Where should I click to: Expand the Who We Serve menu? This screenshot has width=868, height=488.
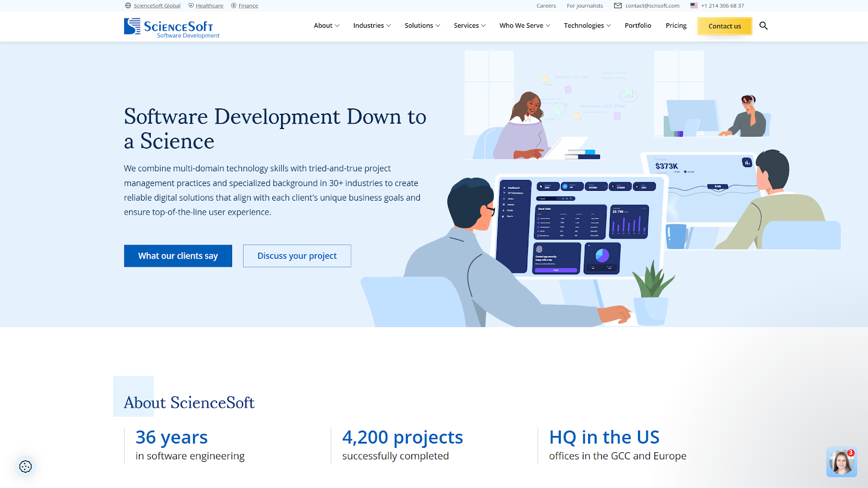tap(525, 25)
